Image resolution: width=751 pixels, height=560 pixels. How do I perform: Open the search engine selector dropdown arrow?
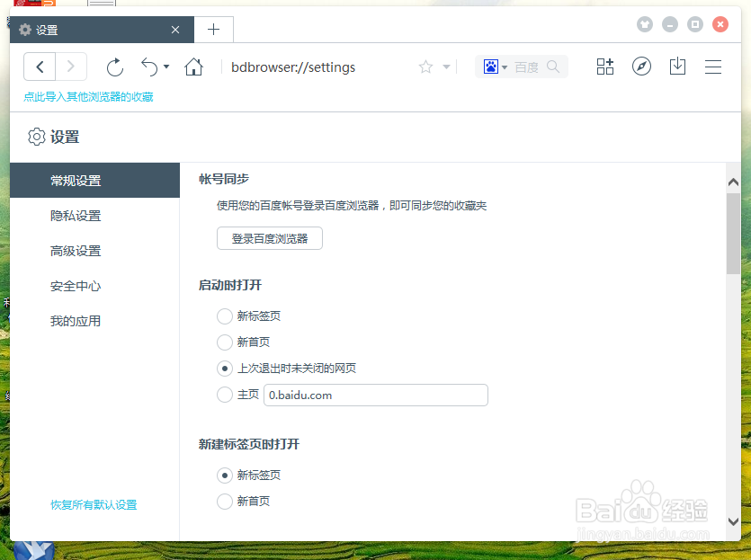(x=505, y=67)
